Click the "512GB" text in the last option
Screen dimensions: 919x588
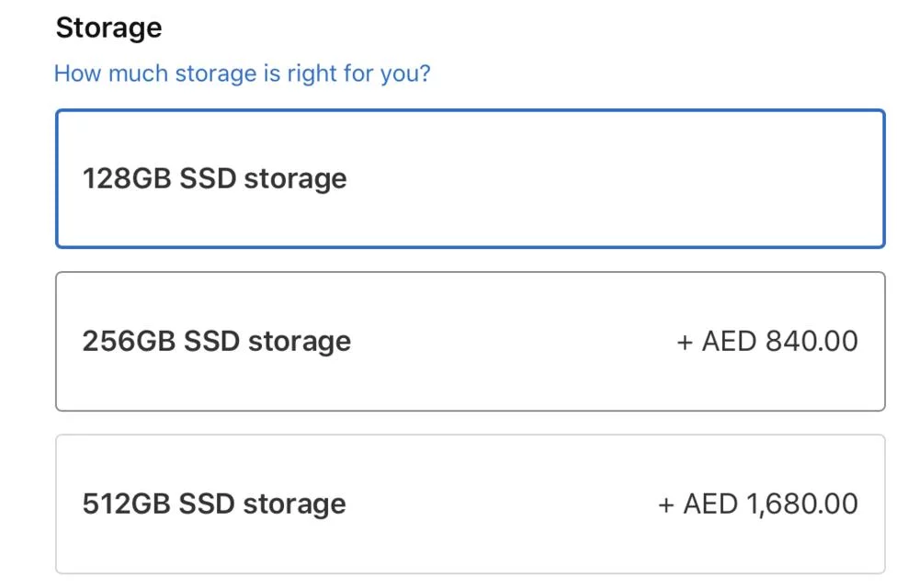pos(126,504)
